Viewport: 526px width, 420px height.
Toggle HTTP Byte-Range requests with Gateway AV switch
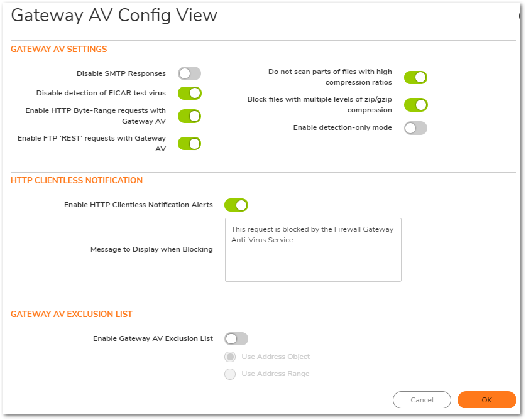coord(190,116)
